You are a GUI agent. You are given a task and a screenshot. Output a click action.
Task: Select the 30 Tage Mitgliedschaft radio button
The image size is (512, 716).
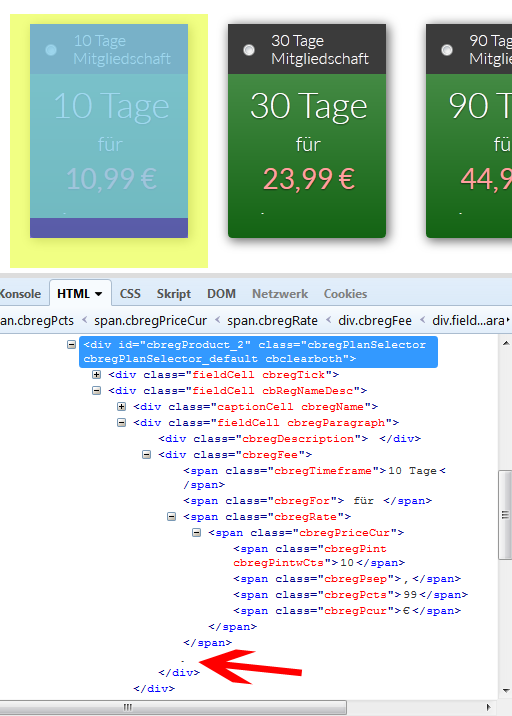[249, 50]
